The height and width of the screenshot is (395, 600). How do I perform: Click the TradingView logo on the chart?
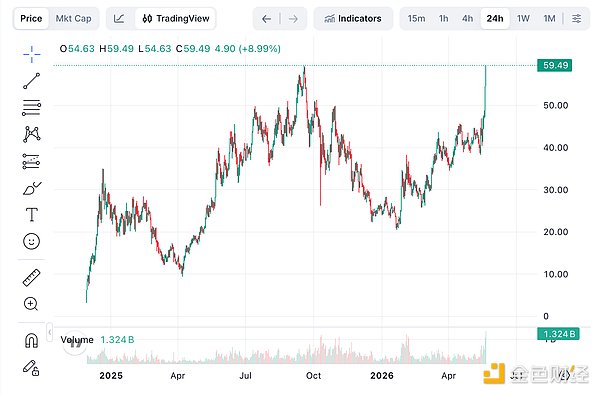75,343
